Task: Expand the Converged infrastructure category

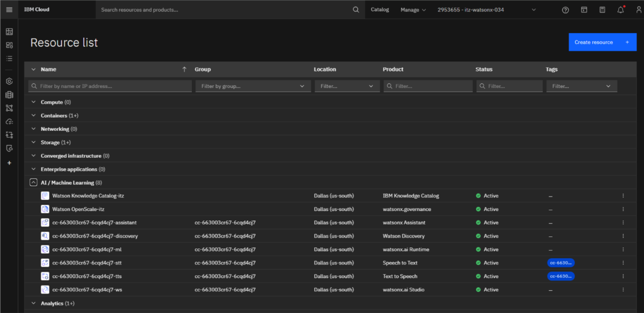Action: click(34, 156)
